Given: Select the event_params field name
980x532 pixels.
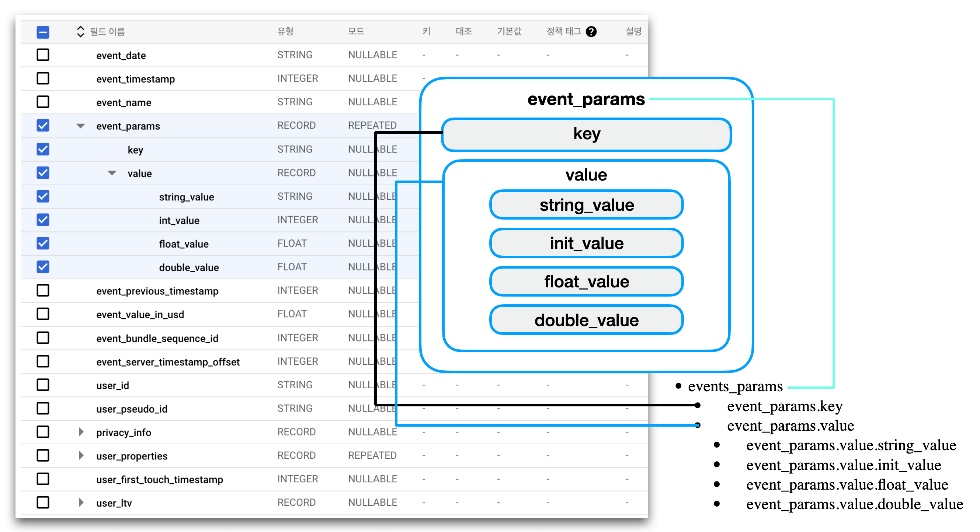Looking at the screenshot, I should [128, 126].
